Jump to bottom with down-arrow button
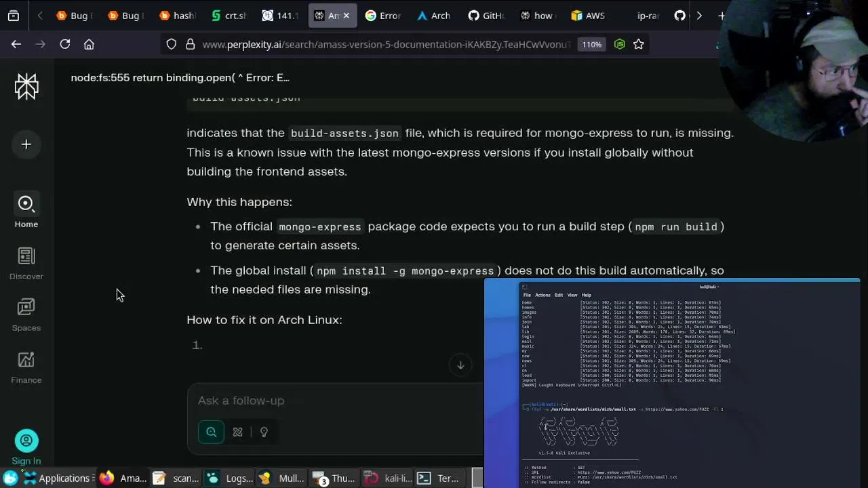 (460, 365)
